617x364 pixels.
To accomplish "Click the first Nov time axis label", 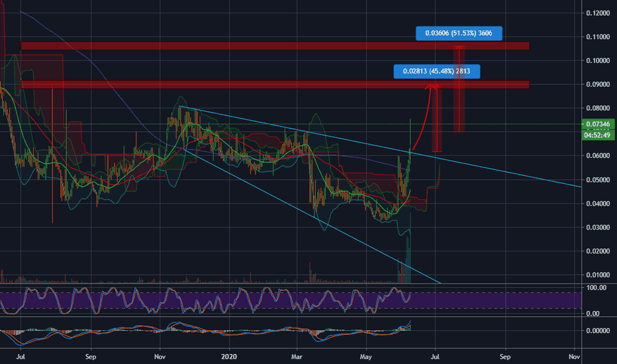I will (x=160, y=357).
